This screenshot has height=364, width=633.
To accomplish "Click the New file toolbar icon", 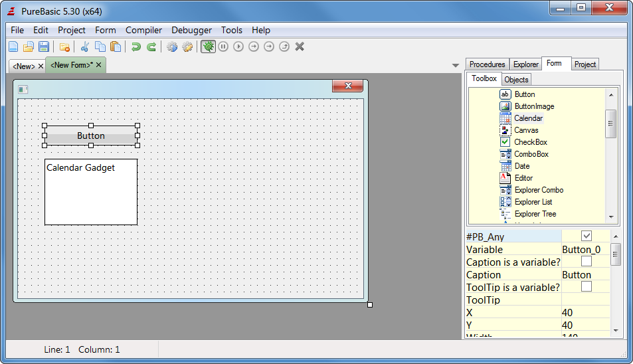I will point(13,46).
